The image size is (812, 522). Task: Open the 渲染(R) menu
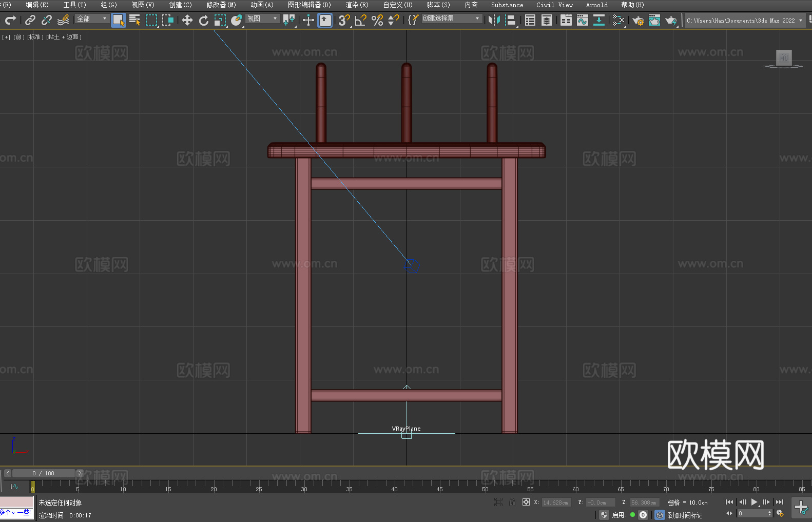[x=357, y=5]
